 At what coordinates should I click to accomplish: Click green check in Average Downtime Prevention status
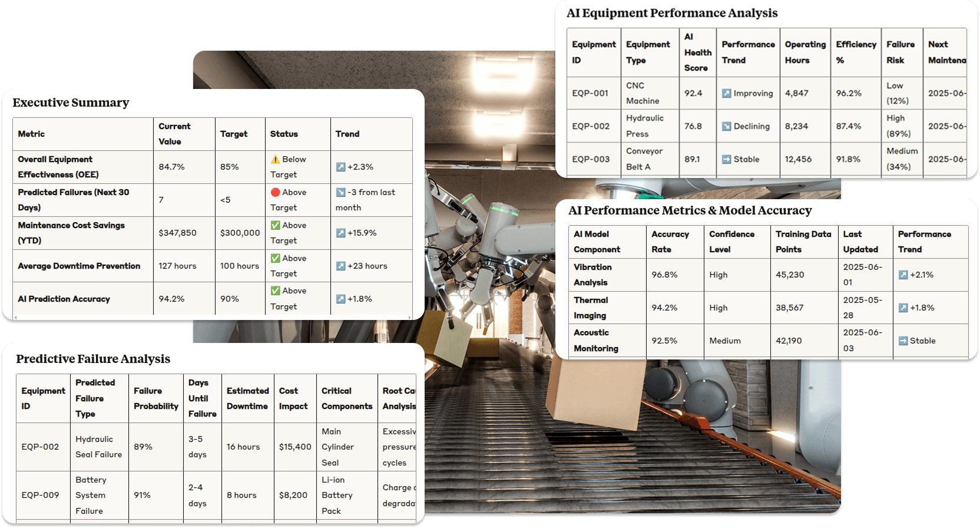[275, 258]
